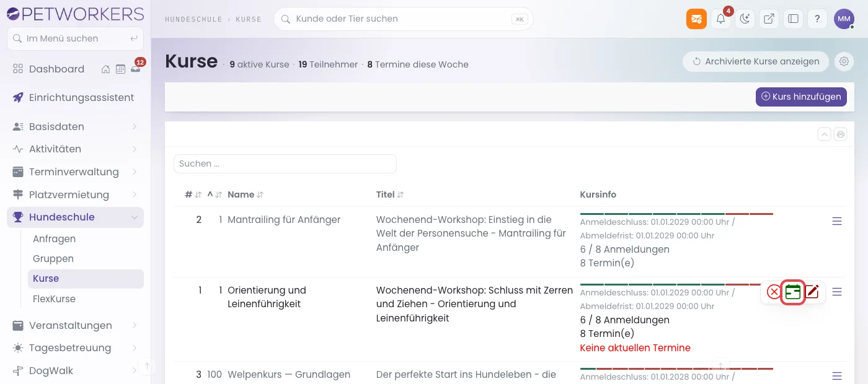
Task: Collapse the table panel with the up-chevron
Action: (824, 134)
